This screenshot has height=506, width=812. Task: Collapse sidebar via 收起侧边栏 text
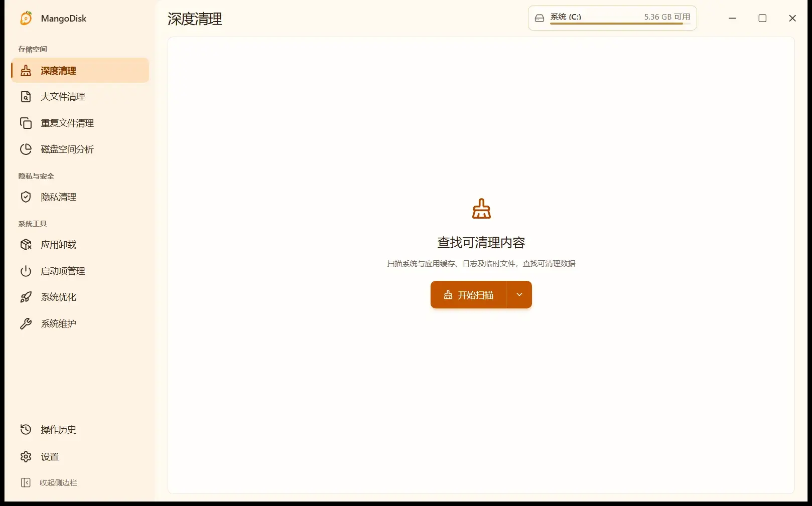(x=58, y=482)
